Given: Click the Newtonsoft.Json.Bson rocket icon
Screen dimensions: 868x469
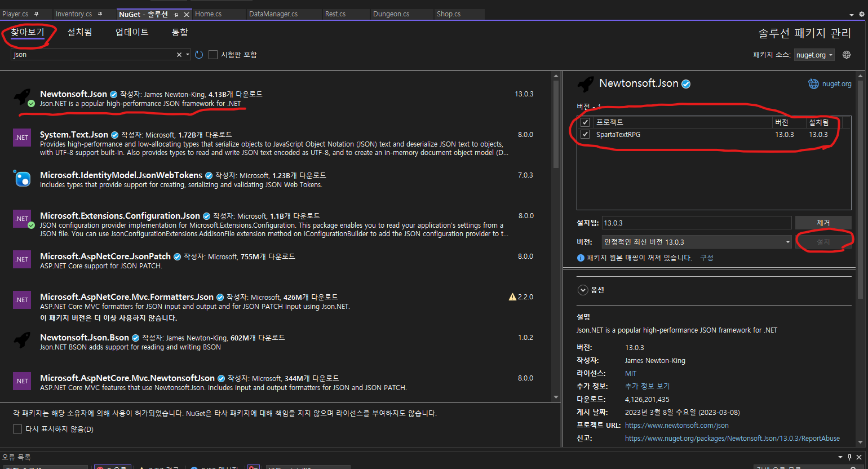Looking at the screenshot, I should [x=22, y=340].
